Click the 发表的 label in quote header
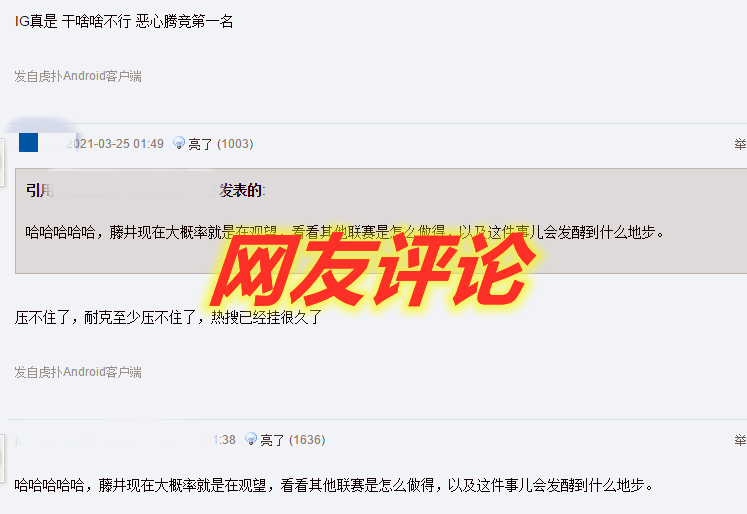 (x=241, y=191)
